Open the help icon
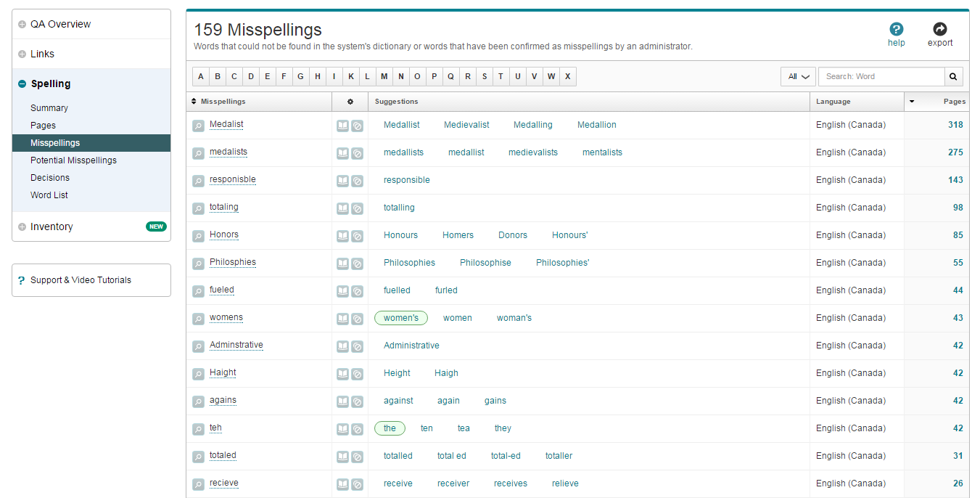Image resolution: width=980 pixels, height=498 pixels. [897, 29]
